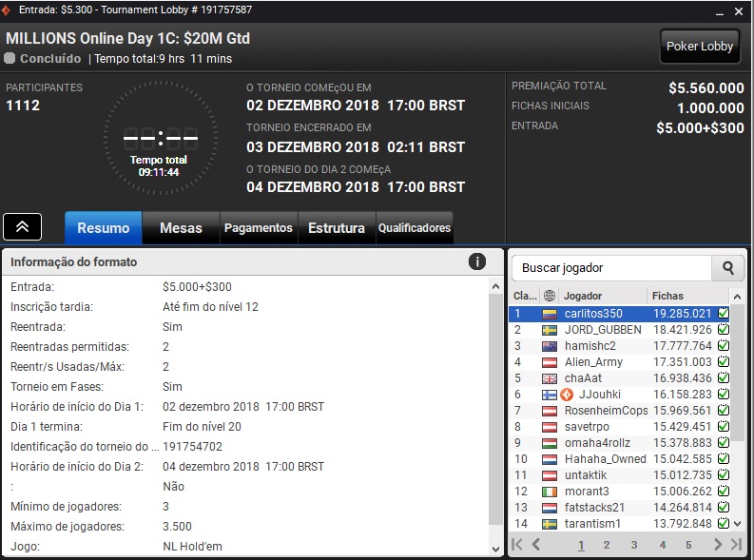Click the 'NL Hold'em' game value

[192, 547]
